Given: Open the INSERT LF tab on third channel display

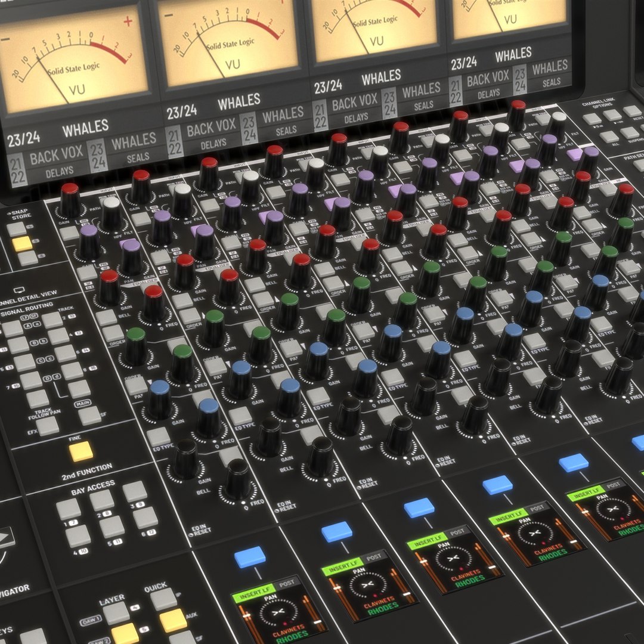Looking at the screenshot, I should click(427, 540).
